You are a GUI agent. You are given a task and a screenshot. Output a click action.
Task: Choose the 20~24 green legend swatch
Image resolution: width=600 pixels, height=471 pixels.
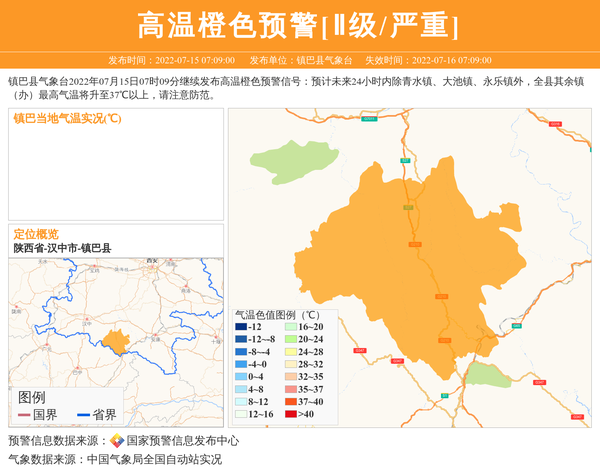[x=291, y=339]
